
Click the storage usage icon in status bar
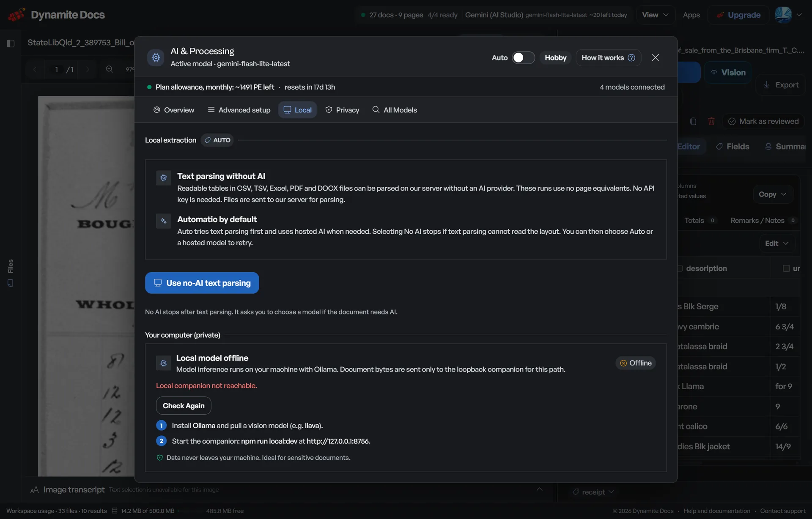[114, 511]
